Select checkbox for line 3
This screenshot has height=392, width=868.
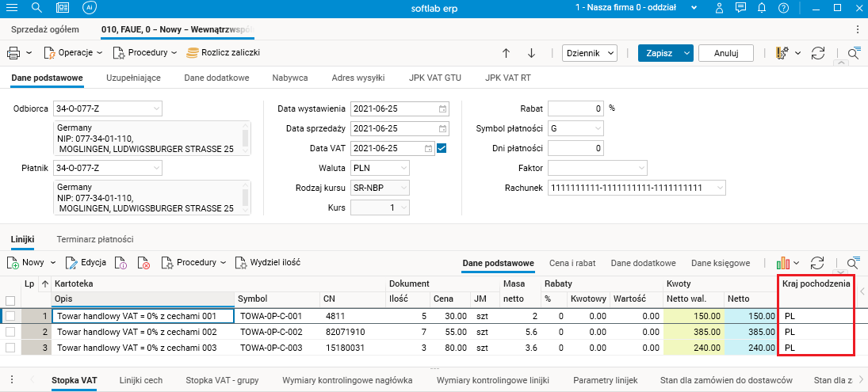click(10, 348)
